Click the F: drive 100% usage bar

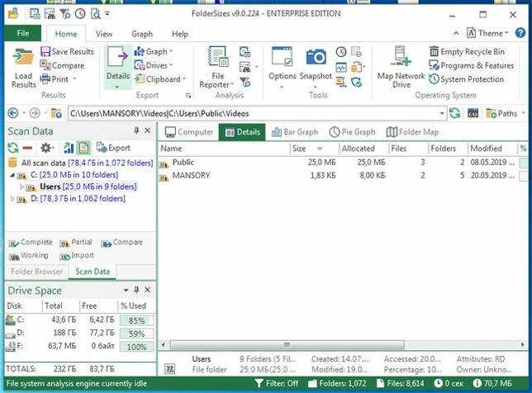(137, 347)
